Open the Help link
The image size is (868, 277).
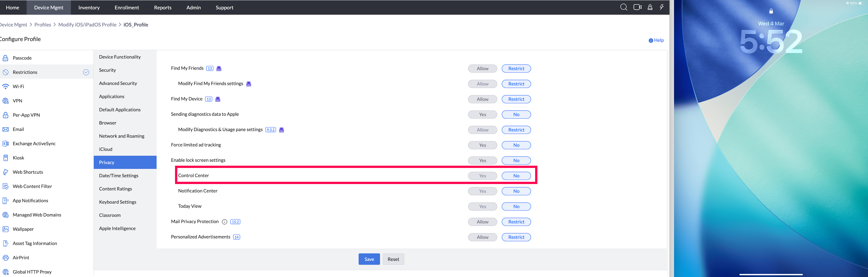(656, 40)
